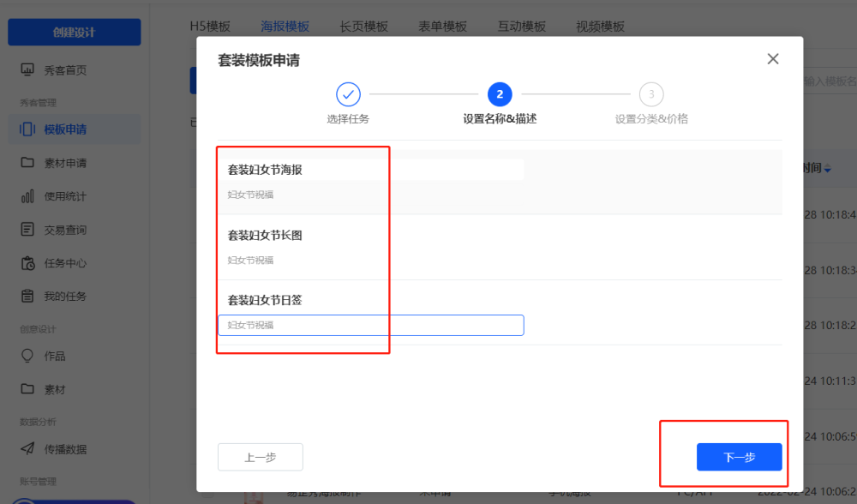Click the 套装妇女节日签 name text
The height and width of the screenshot is (504, 857).
tap(265, 299)
